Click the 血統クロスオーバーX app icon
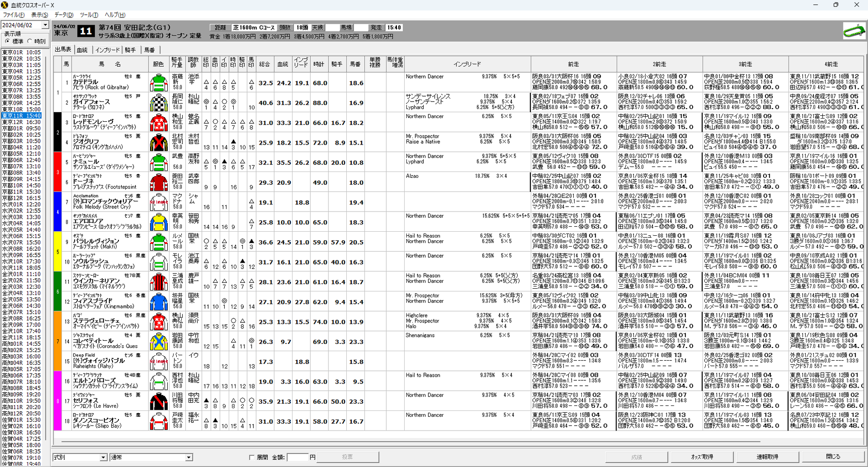The height and width of the screenshot is (467, 868). click(x=5, y=5)
